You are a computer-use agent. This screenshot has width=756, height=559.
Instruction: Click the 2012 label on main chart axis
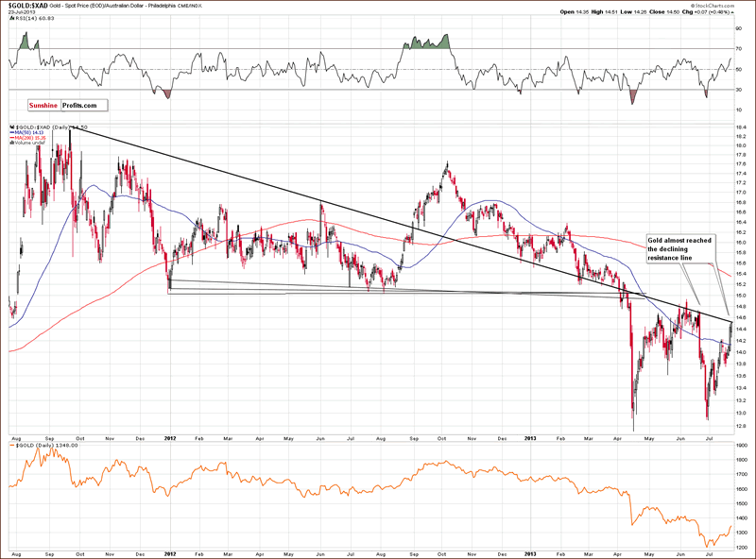coord(171,438)
